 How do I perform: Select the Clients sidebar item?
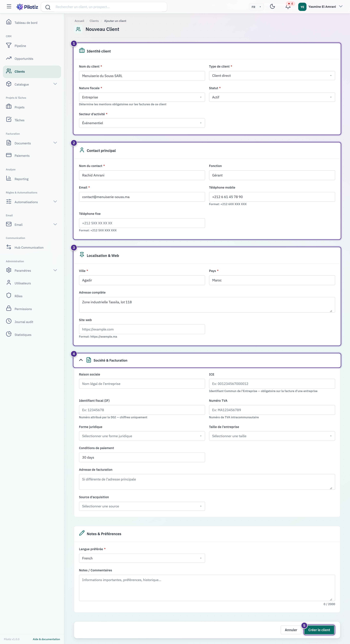click(32, 71)
